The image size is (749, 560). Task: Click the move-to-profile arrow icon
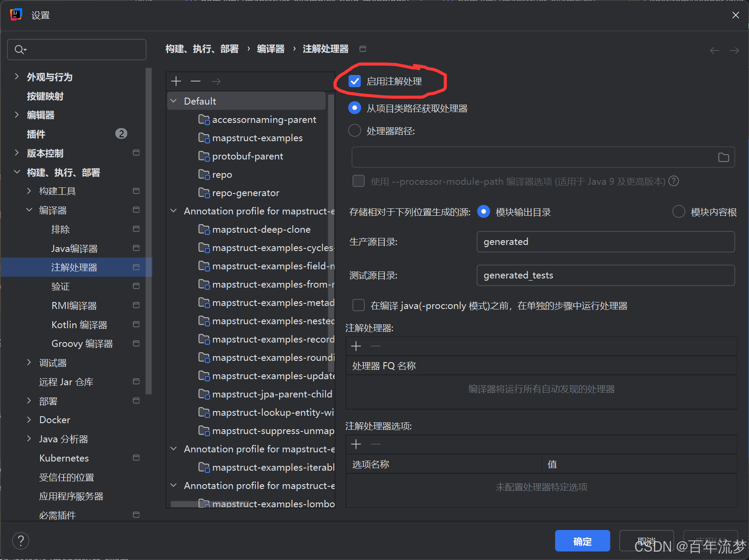point(215,81)
